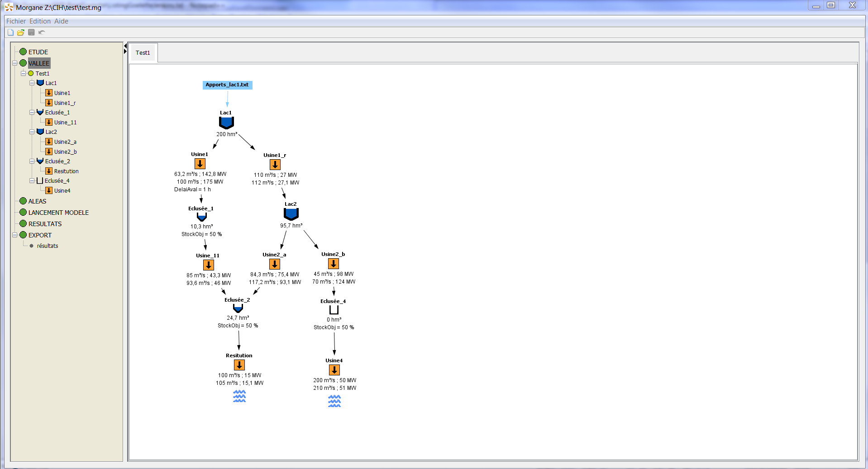The width and height of the screenshot is (868, 469).
Task: Open the Fichier menu
Action: tap(16, 21)
